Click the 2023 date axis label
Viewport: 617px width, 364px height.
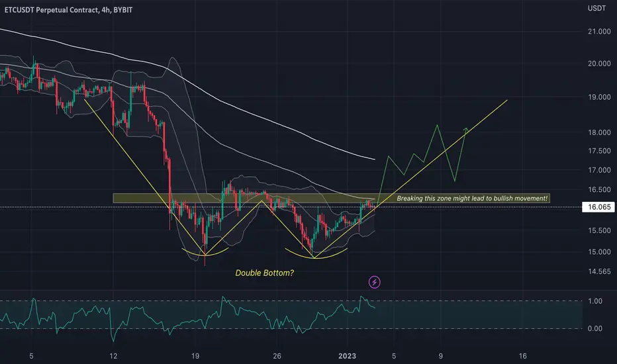(347, 356)
